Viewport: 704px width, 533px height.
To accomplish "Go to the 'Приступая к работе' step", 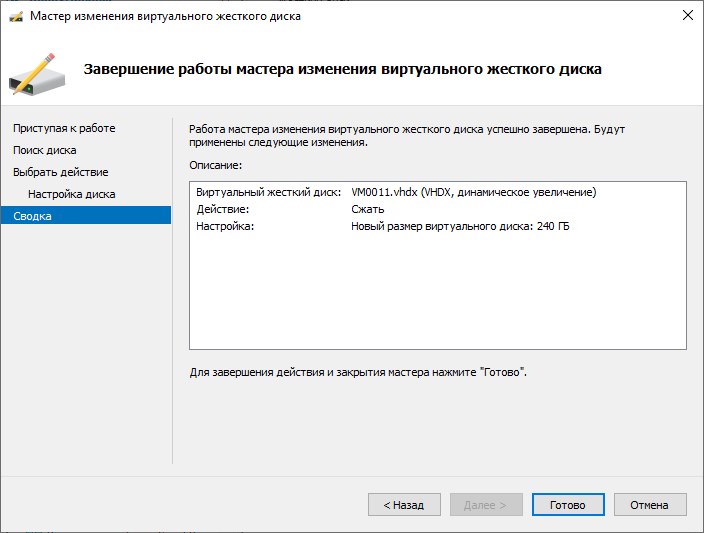I will (64, 128).
